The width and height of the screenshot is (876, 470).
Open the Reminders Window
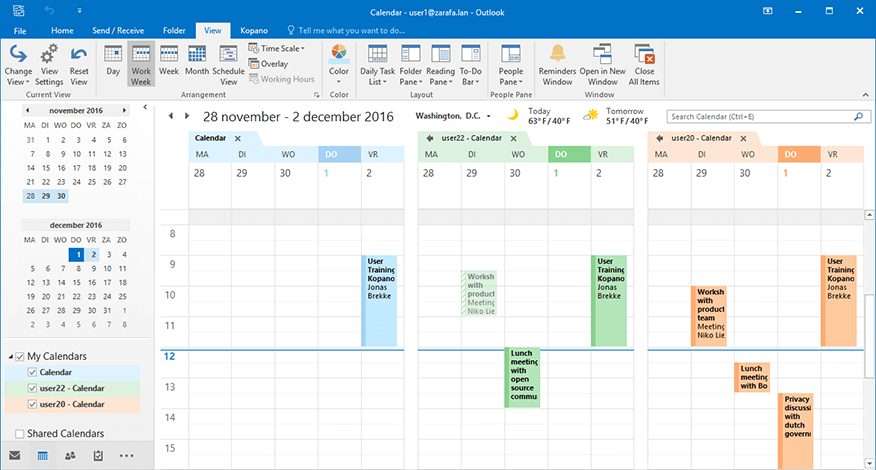point(557,63)
